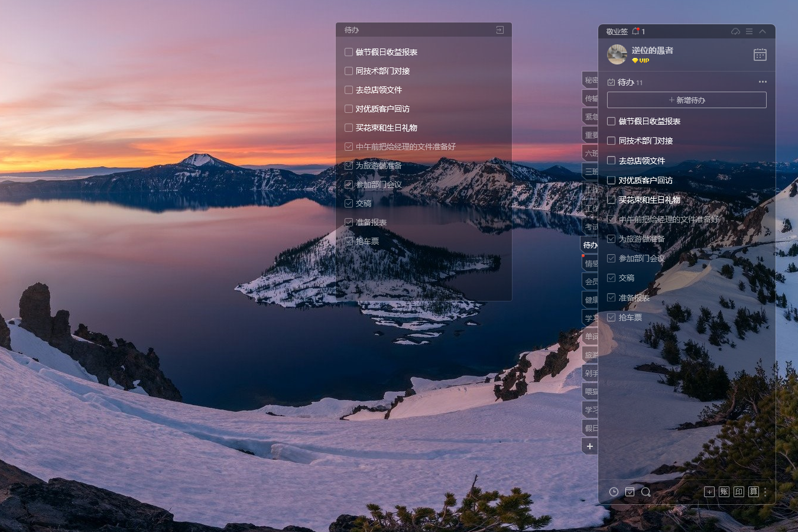Open the clock reminder icon at panel bottom
This screenshot has height=532, width=798.
[x=614, y=492]
